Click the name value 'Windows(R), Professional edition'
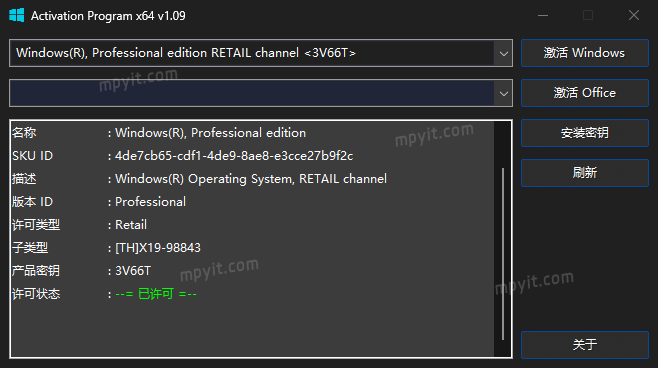Viewport: 658px width, 368px height. tap(211, 133)
